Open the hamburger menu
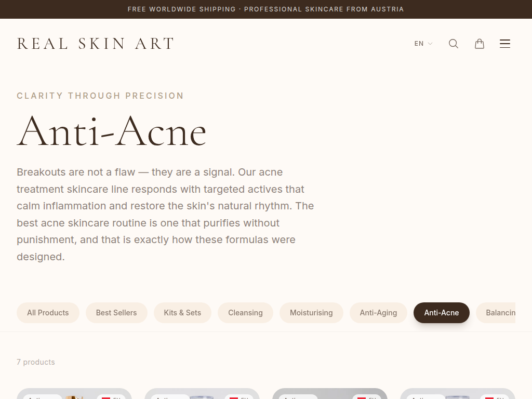 pos(505,44)
